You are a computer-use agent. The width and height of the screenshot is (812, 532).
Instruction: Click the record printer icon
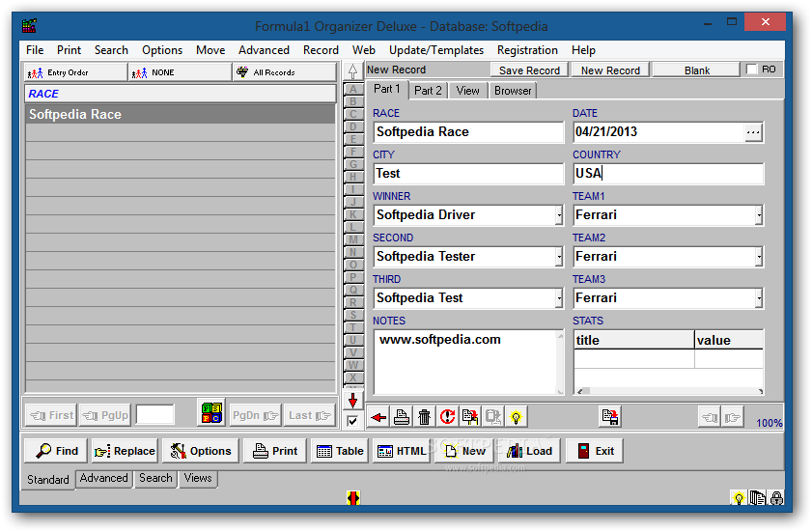point(402,417)
